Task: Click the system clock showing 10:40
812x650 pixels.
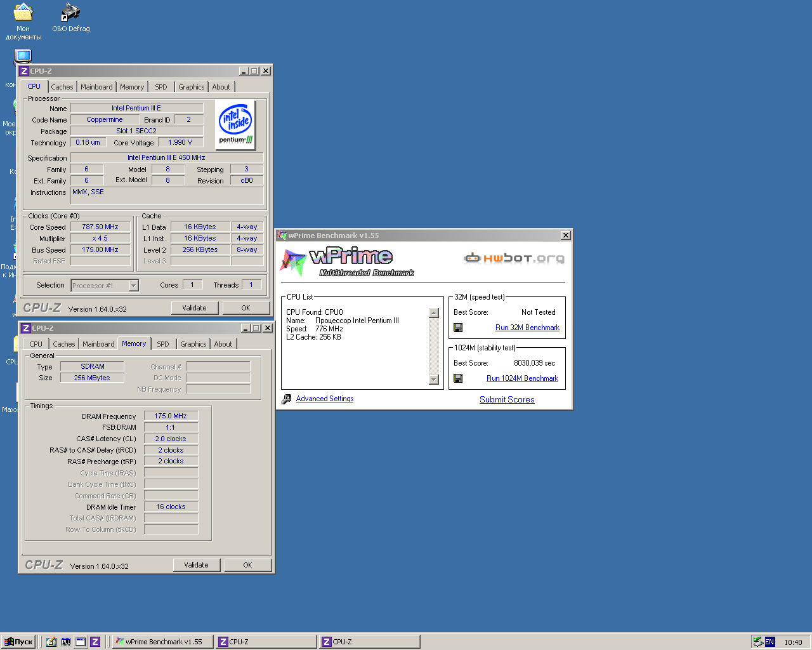Action: point(793,642)
